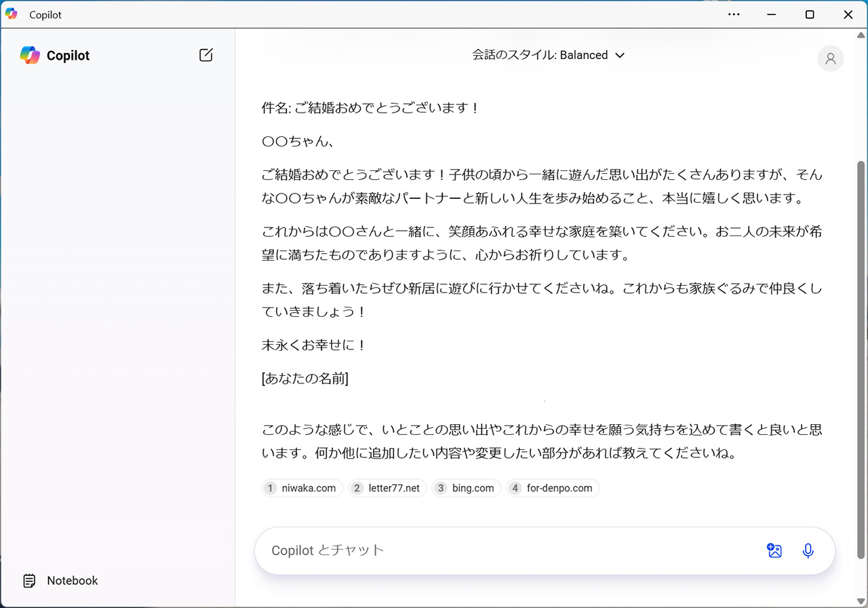Open the for-denpo.com source

coord(553,488)
